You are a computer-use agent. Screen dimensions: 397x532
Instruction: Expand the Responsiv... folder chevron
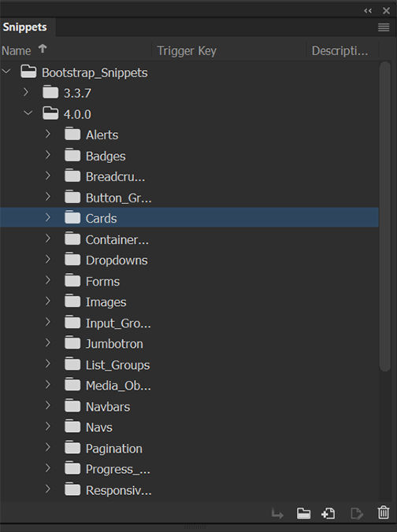click(x=48, y=489)
